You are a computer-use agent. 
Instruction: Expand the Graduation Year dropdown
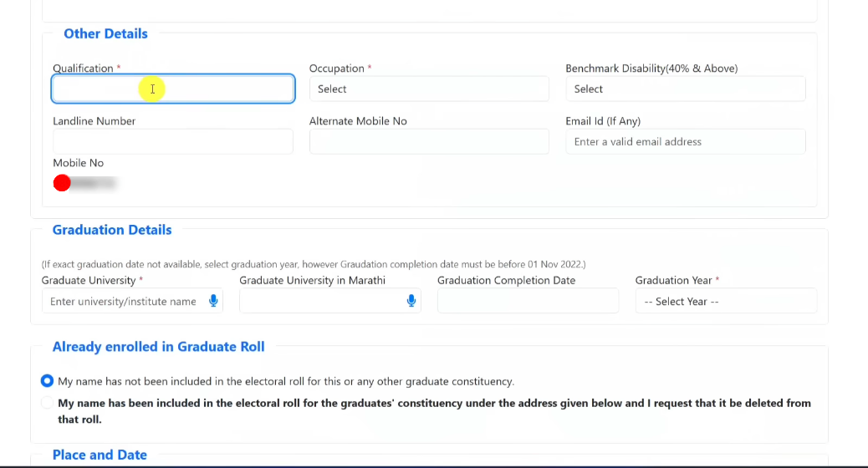pos(725,301)
